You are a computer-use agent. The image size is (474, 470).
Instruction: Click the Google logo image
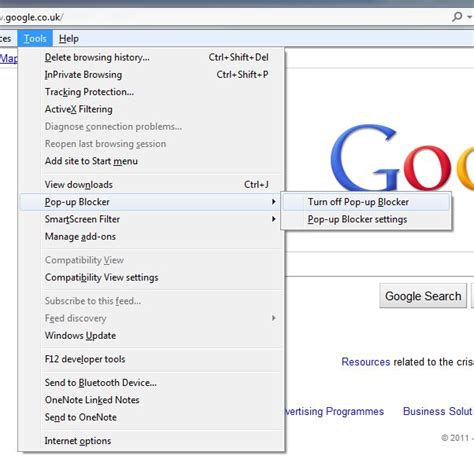click(402, 158)
